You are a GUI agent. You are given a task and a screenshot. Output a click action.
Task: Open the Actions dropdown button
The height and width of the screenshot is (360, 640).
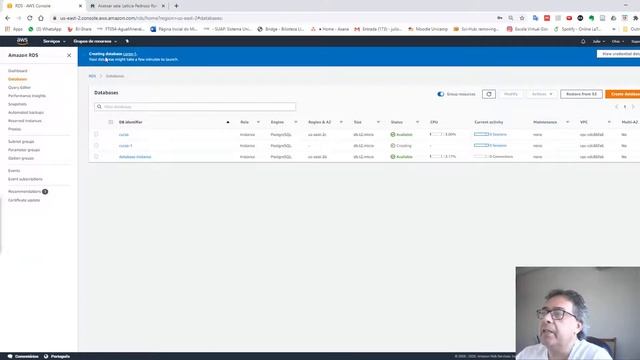(542, 94)
